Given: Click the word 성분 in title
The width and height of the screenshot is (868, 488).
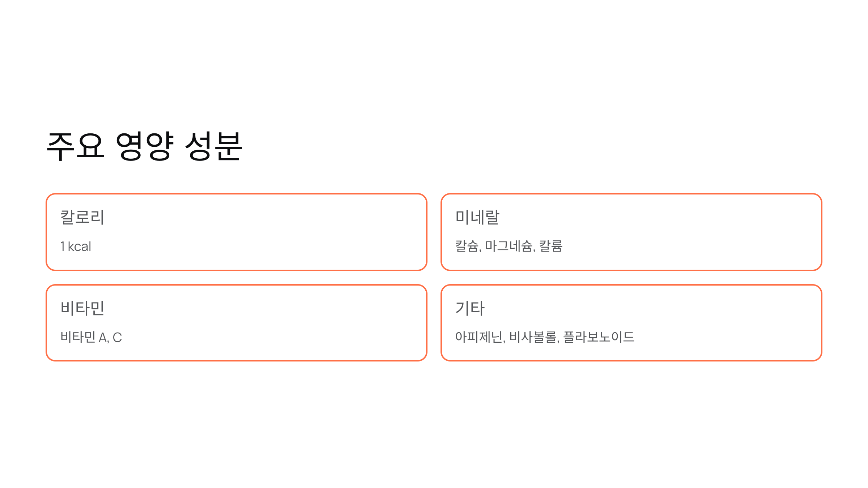Looking at the screenshot, I should click(x=213, y=146).
